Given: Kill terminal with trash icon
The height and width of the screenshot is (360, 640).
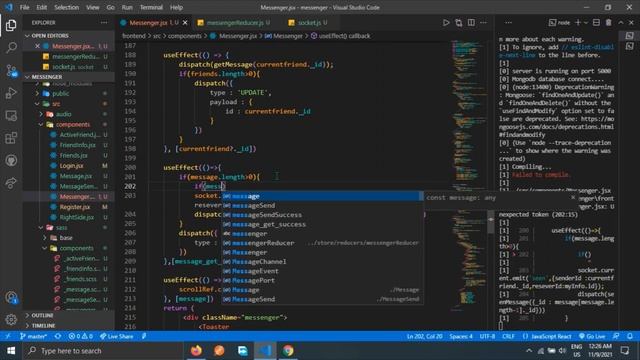Looking at the screenshot, I should [x=609, y=23].
